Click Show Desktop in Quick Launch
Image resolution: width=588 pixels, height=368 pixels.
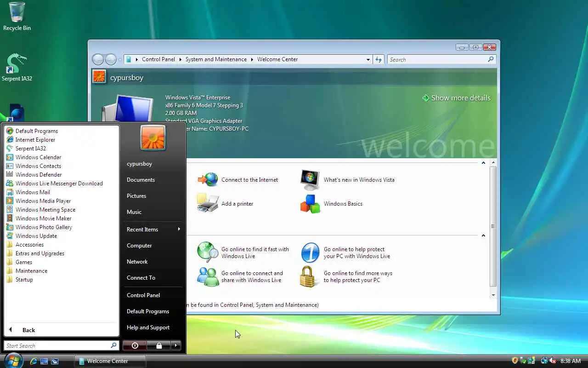[44, 361]
